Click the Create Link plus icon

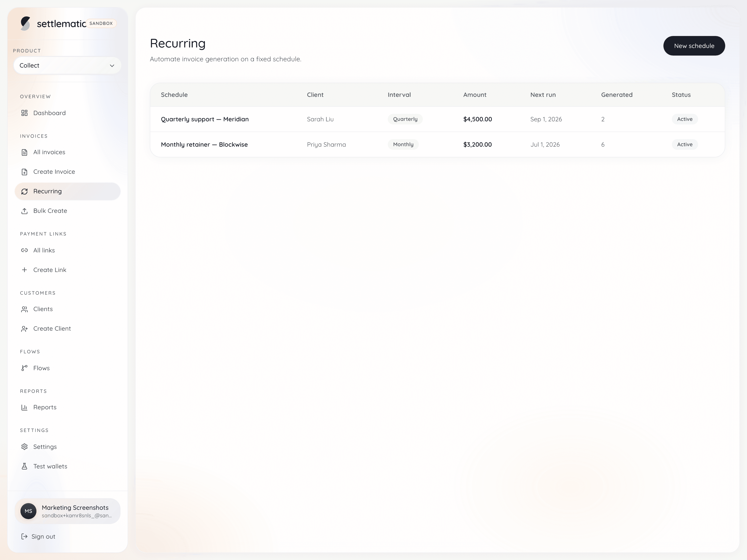[x=24, y=270]
